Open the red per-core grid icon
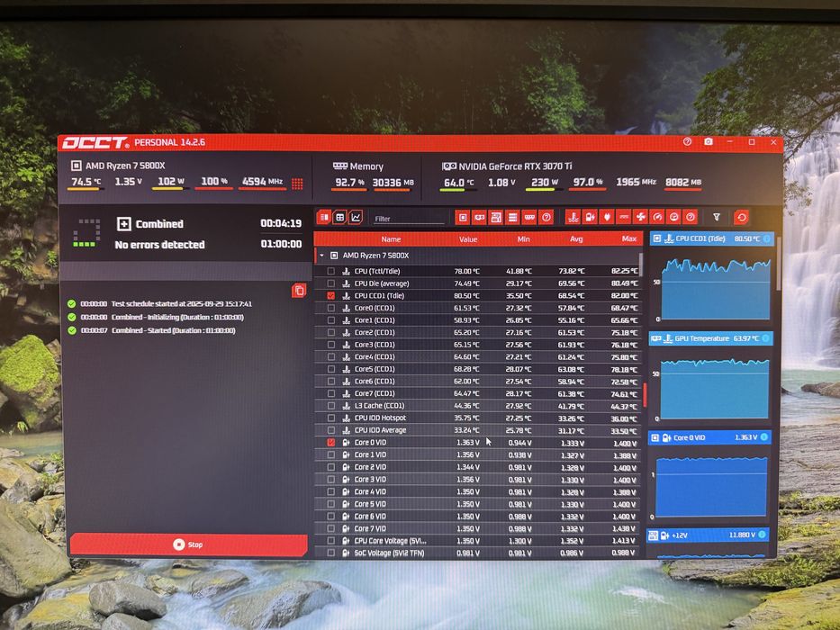This screenshot has width=840, height=630. 297,184
